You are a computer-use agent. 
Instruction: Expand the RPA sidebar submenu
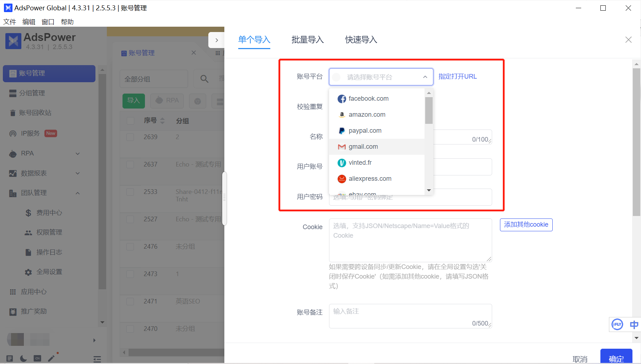[78, 154]
